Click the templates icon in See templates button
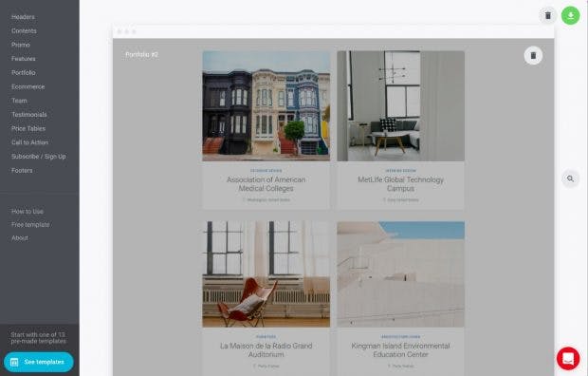This screenshot has width=588, height=376. (x=14, y=362)
